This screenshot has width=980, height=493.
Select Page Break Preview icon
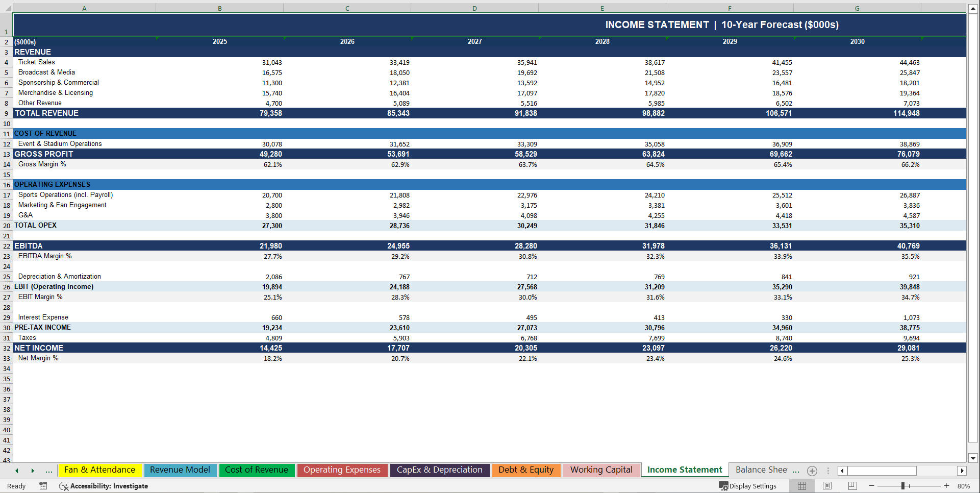[x=851, y=486]
